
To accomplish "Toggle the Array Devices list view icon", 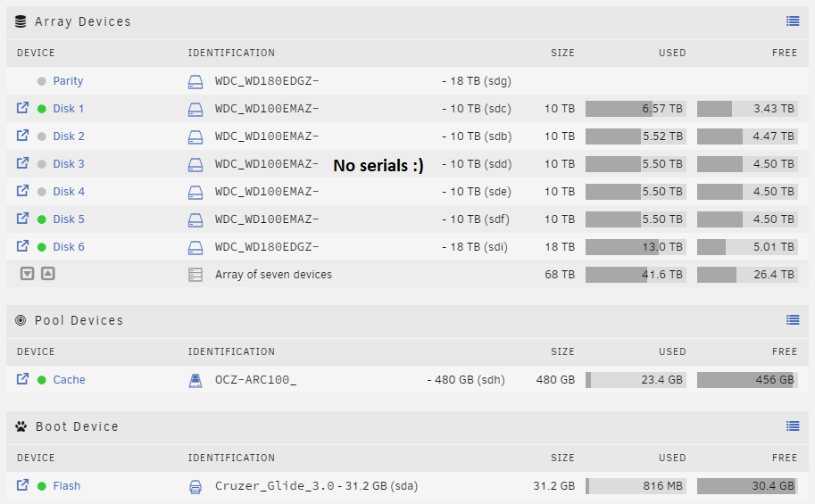I will 793,21.
